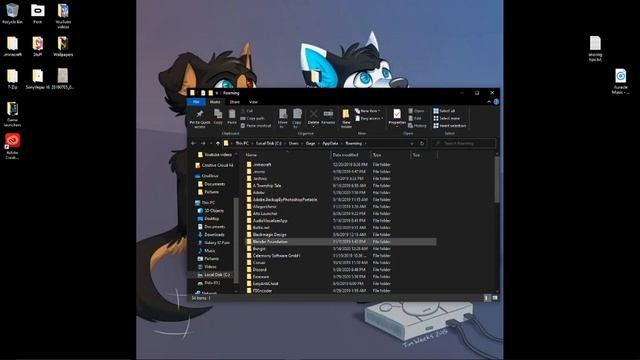Image resolution: width=640 pixels, height=360 pixels.
Task: Open the File tab
Action: 196,102
